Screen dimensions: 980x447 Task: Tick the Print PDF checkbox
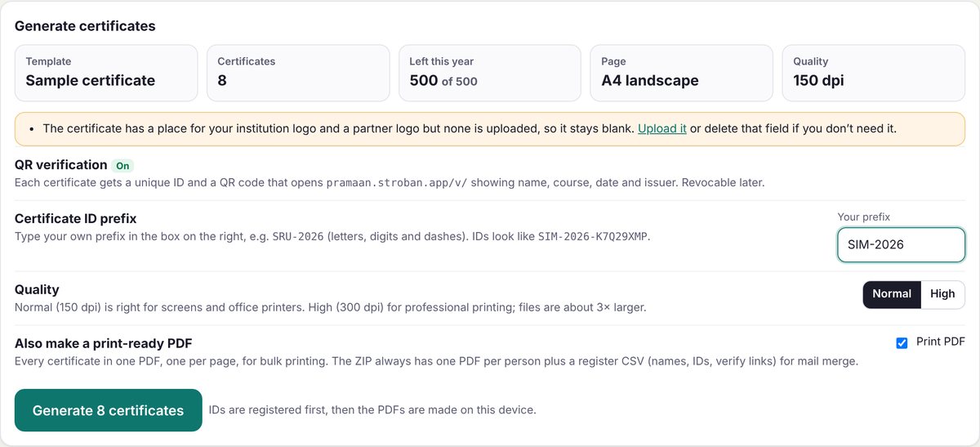(x=902, y=342)
